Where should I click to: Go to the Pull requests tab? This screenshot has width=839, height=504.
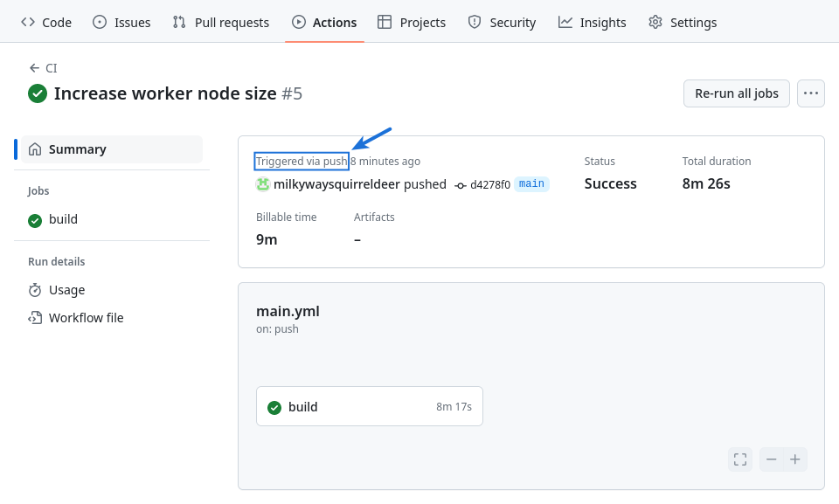[x=220, y=23]
